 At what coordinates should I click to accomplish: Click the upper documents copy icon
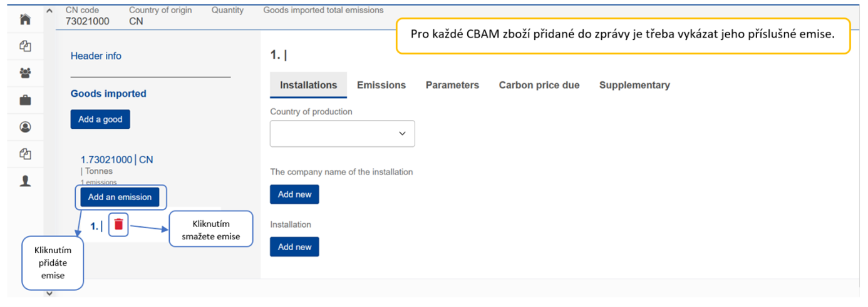(25, 46)
